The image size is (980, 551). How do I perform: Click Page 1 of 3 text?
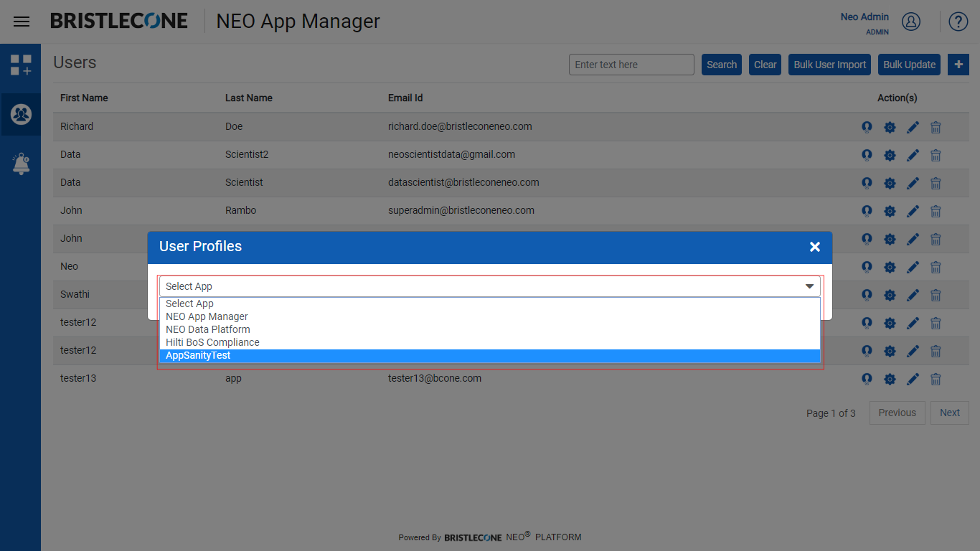[x=831, y=413]
